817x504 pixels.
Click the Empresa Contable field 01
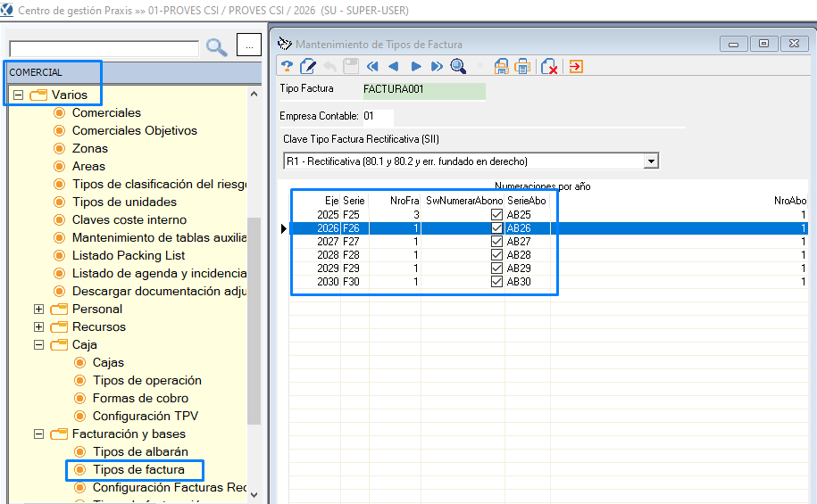click(379, 117)
